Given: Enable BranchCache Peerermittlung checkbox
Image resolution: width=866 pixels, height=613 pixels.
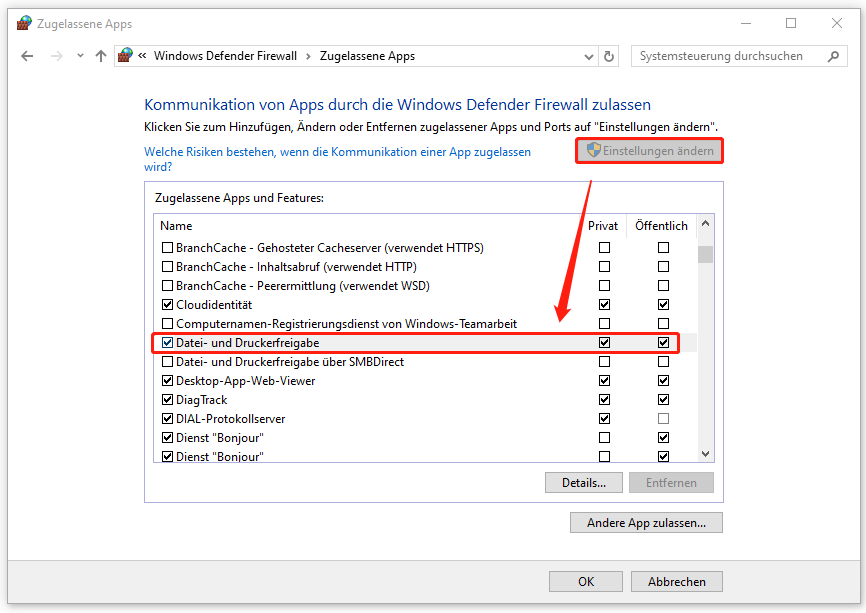Looking at the screenshot, I should 167,286.
